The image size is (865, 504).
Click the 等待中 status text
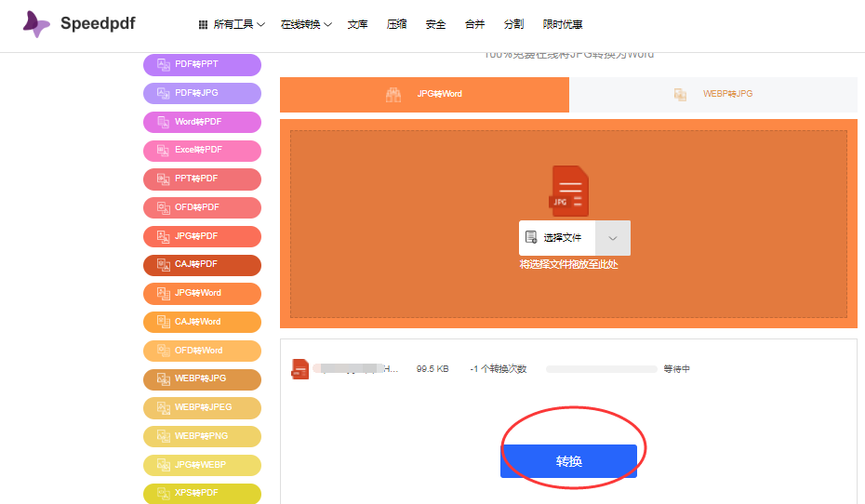coord(677,369)
